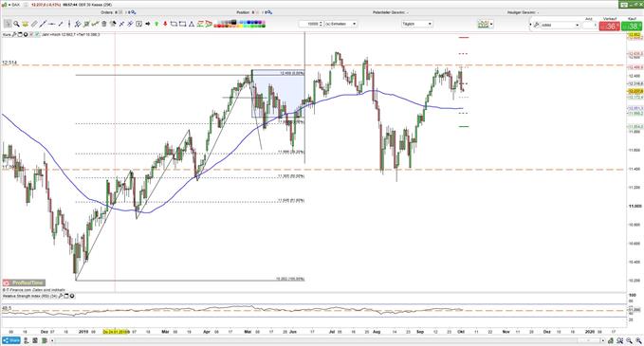Click the trash delete-object icon
The width and height of the screenshot is (644, 346).
(104, 24)
